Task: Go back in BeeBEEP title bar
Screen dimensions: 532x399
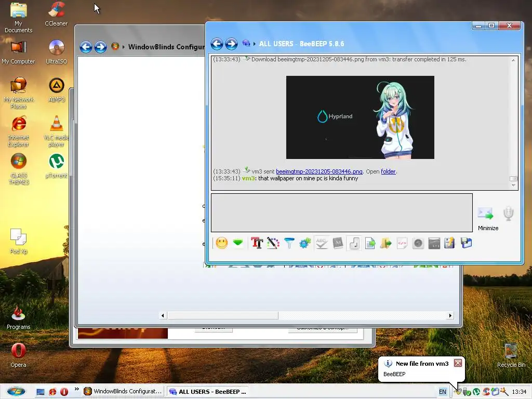Action: (x=217, y=44)
